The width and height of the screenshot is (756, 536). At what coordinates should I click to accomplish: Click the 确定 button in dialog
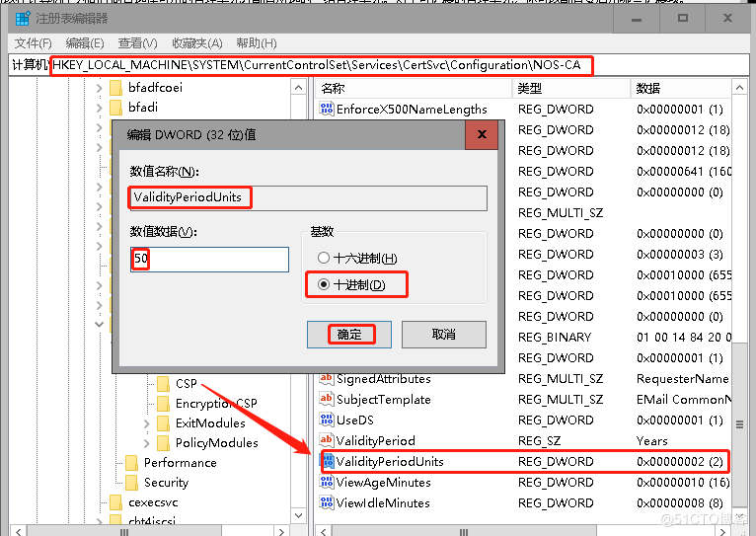pyautogui.click(x=349, y=334)
